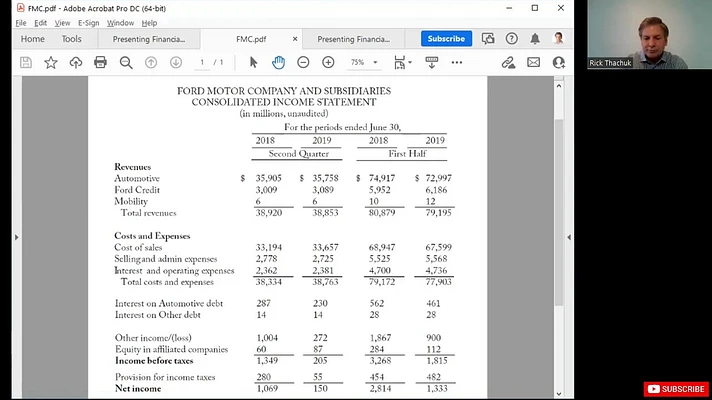Image resolution: width=712 pixels, height=400 pixels.
Task: Send file by email icon
Action: click(534, 62)
